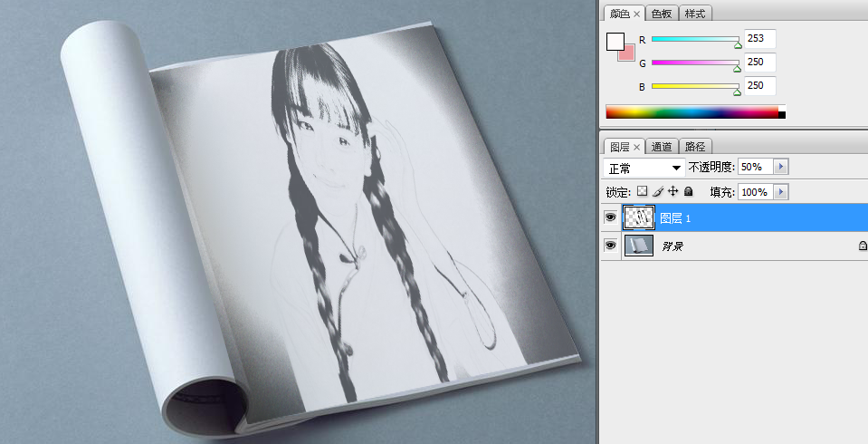Switch to the 通道 tab
The width and height of the screenshot is (868, 444).
coord(662,146)
